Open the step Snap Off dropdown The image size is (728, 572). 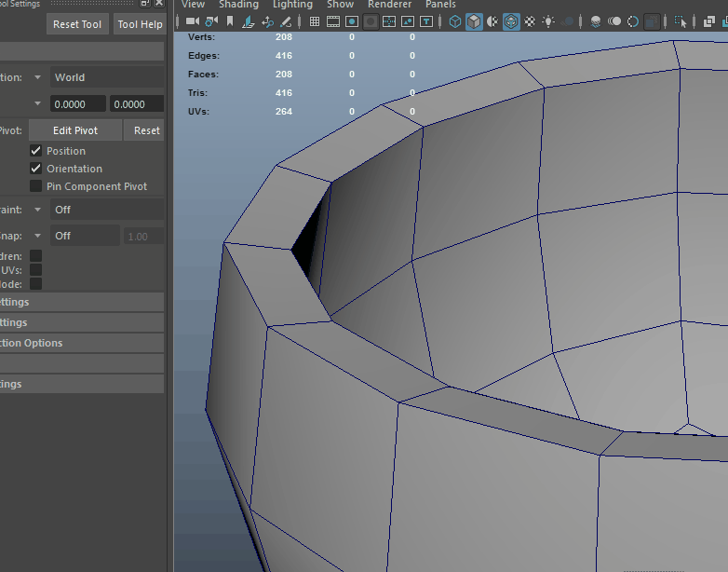tap(85, 236)
